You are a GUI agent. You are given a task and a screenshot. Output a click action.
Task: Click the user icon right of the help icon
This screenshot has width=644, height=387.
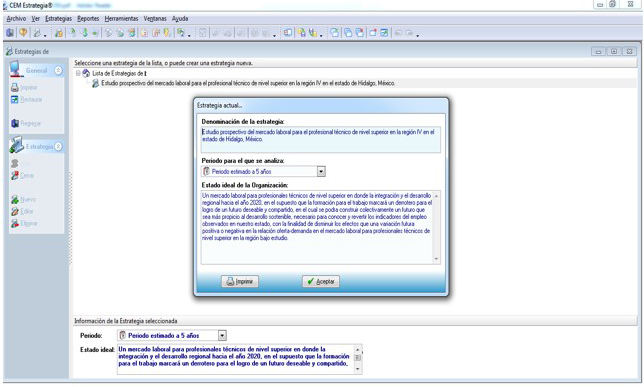click(x=37, y=33)
